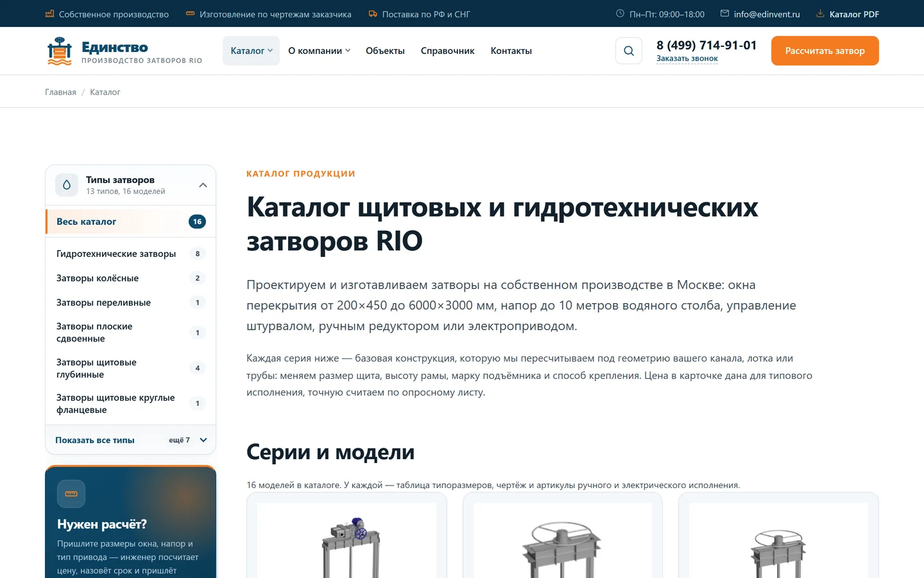924x578 pixels.
Task: Click the ruler icon by Изготовление по чертежам
Action: click(x=190, y=13)
